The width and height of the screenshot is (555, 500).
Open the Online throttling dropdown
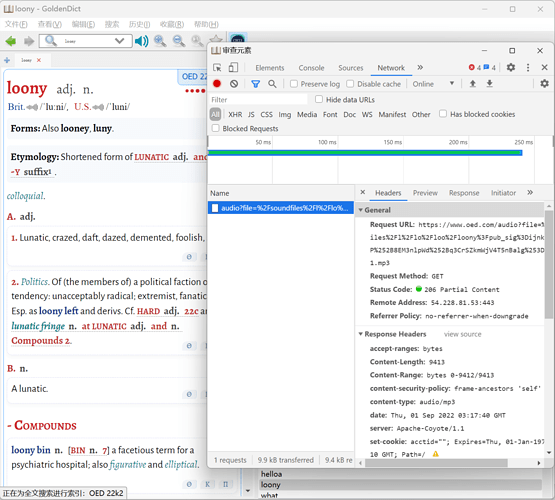[x=433, y=84]
